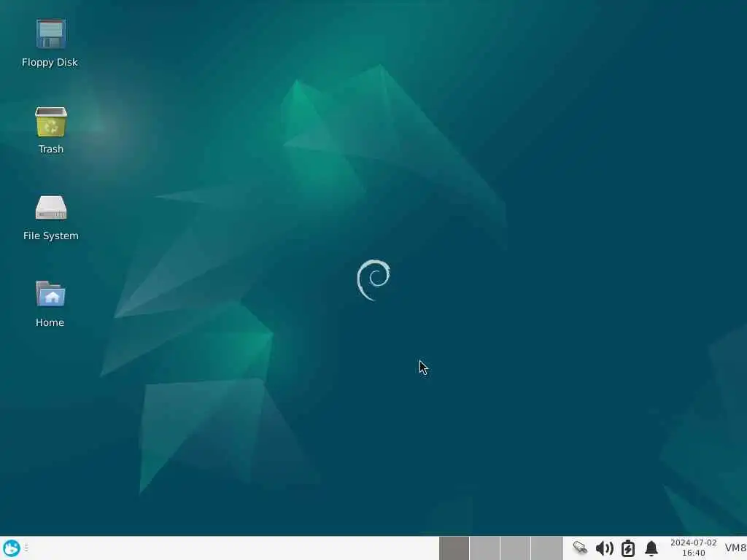Select the Floppy Disk desktop icon
Viewport: 747px width, 560px height.
click(x=50, y=34)
